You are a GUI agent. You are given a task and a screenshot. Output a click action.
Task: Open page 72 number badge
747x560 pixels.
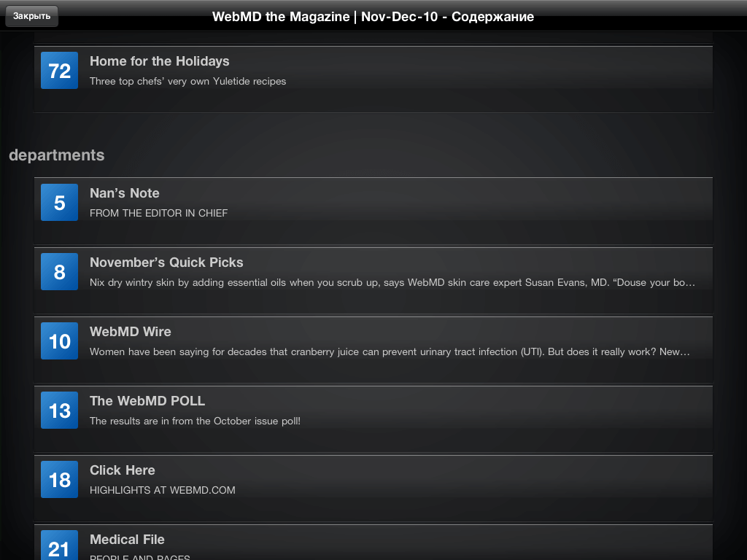coord(60,71)
